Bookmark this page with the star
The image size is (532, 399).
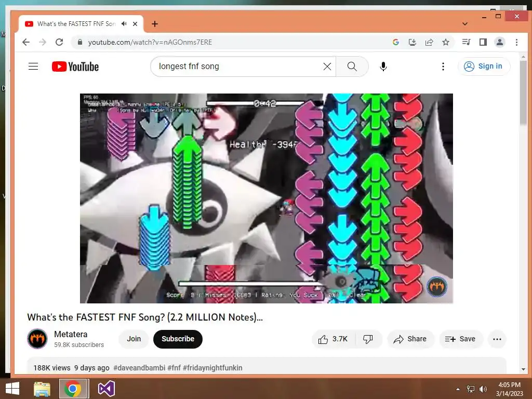point(446,42)
